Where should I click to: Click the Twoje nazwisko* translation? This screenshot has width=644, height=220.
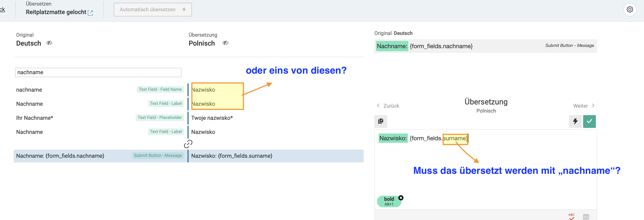tap(212, 118)
